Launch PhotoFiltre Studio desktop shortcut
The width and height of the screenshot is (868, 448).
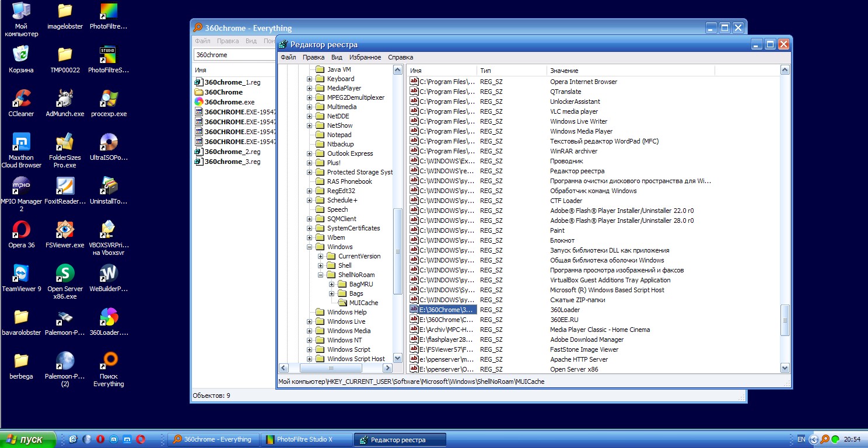[x=108, y=59]
